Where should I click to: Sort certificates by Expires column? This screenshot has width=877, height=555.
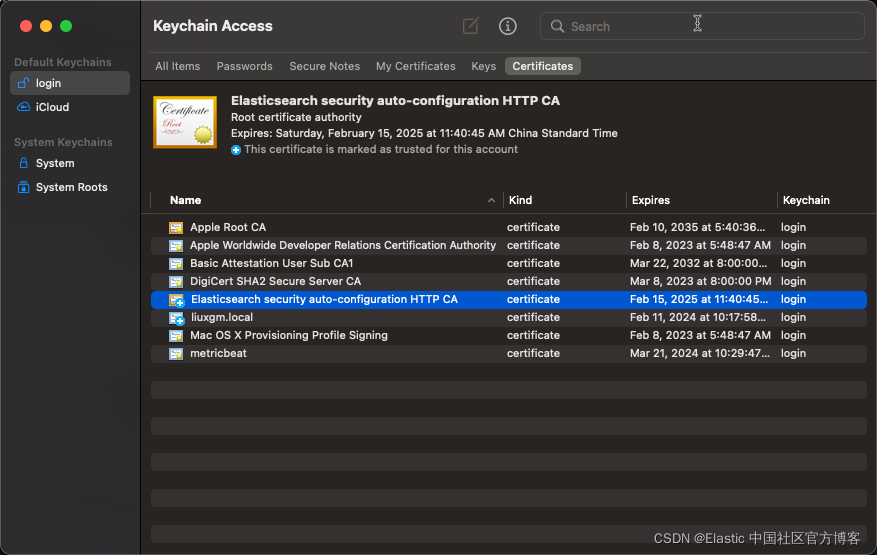click(x=651, y=200)
